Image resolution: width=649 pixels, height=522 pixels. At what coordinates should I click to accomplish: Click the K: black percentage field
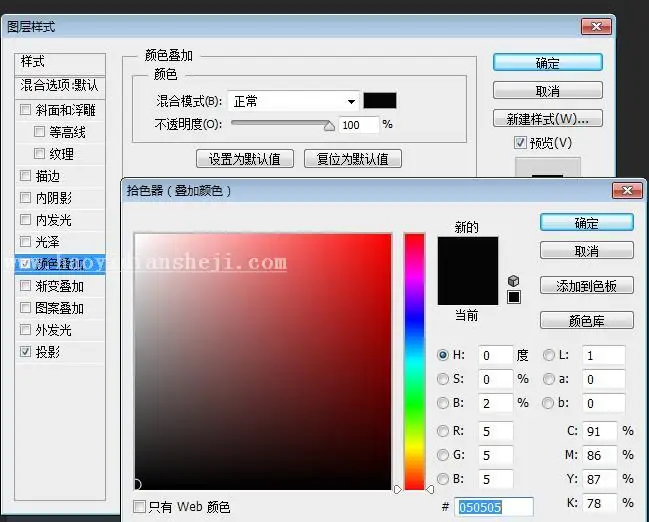pyautogui.click(x=599, y=503)
